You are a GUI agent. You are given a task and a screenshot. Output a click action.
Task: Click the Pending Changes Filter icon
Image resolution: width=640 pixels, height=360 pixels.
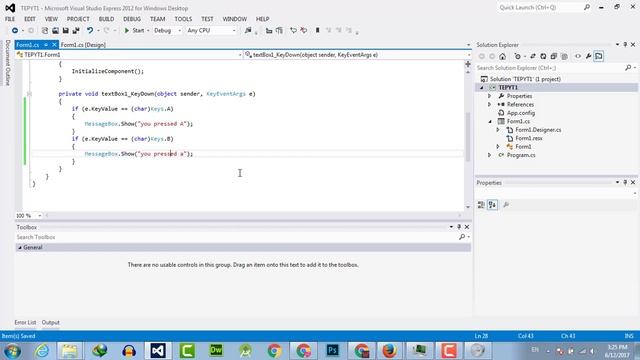pyautogui.click(x=518, y=56)
